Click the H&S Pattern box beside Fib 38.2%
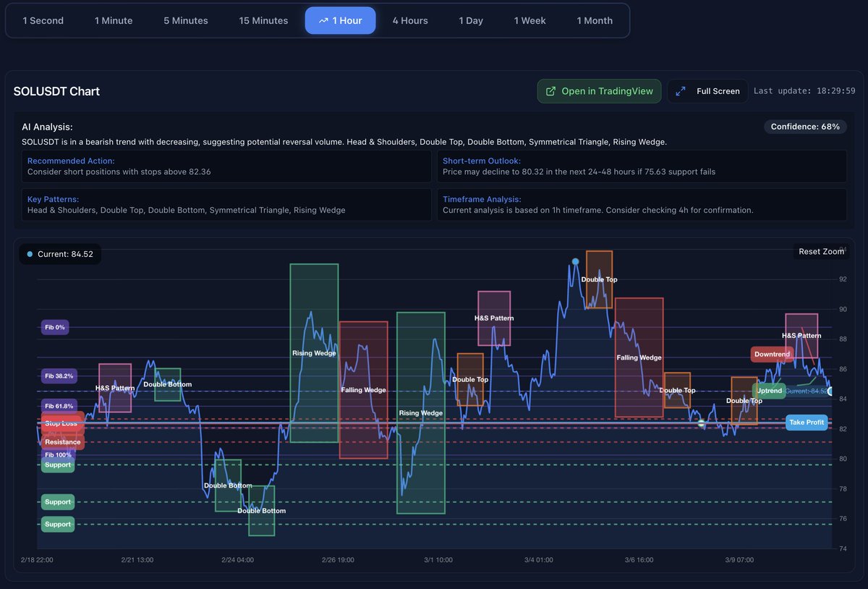Screen dimensions: 868x589 [115, 388]
